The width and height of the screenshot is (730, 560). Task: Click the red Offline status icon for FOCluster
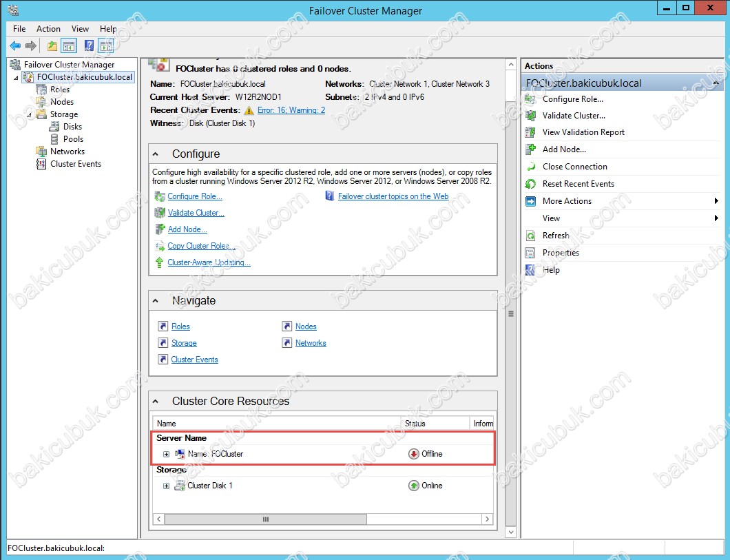[413, 454]
